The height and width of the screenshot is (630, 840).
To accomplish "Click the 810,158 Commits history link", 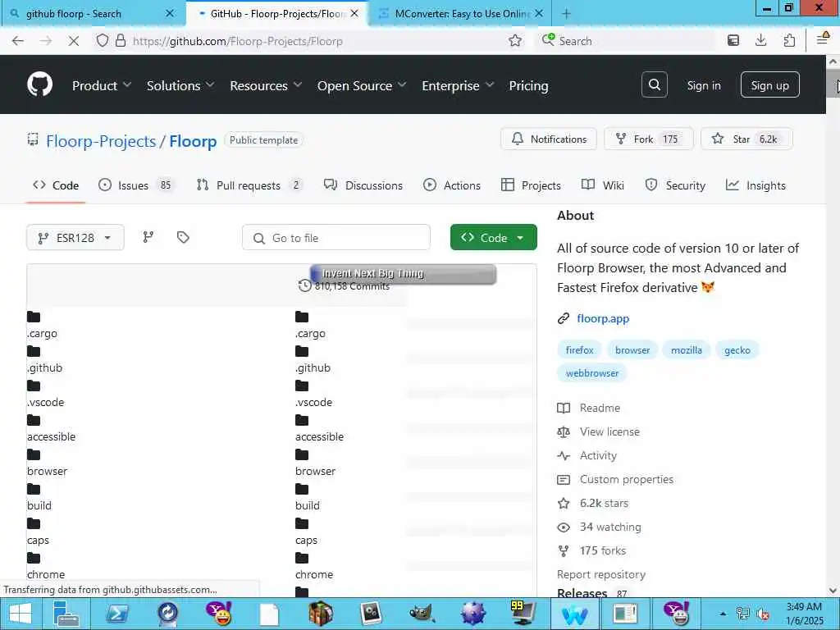I will (x=345, y=286).
